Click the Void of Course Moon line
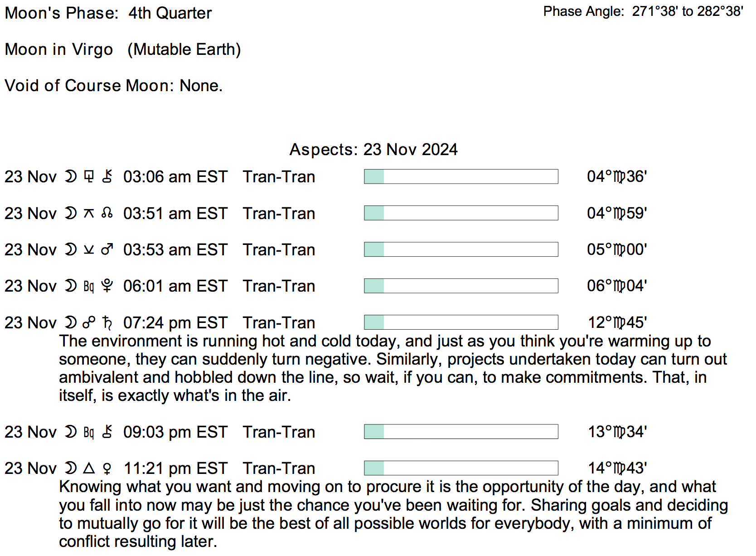 pyautogui.click(x=113, y=86)
